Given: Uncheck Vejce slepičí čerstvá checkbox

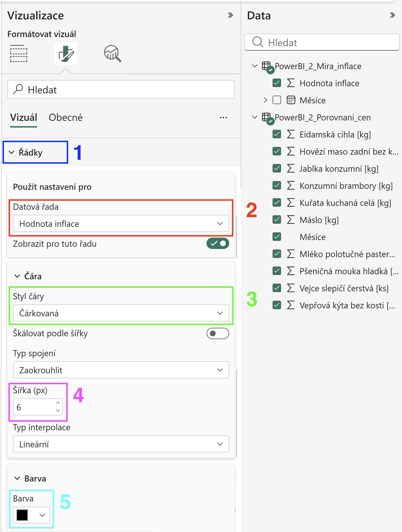Looking at the screenshot, I should (277, 288).
